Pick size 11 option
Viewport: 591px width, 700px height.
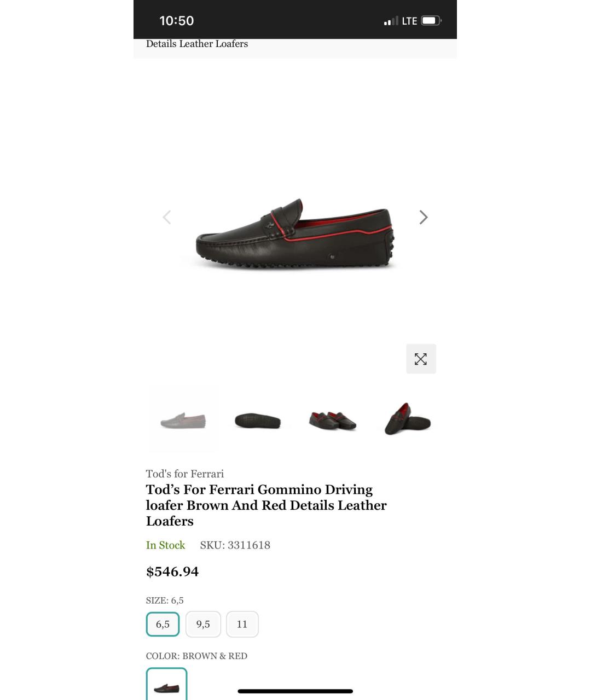click(x=242, y=624)
